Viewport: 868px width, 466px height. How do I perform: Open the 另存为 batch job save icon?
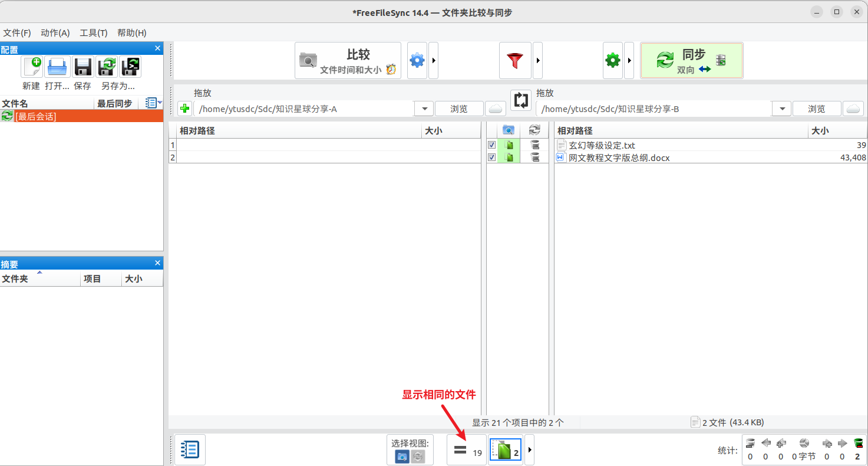tap(130, 67)
